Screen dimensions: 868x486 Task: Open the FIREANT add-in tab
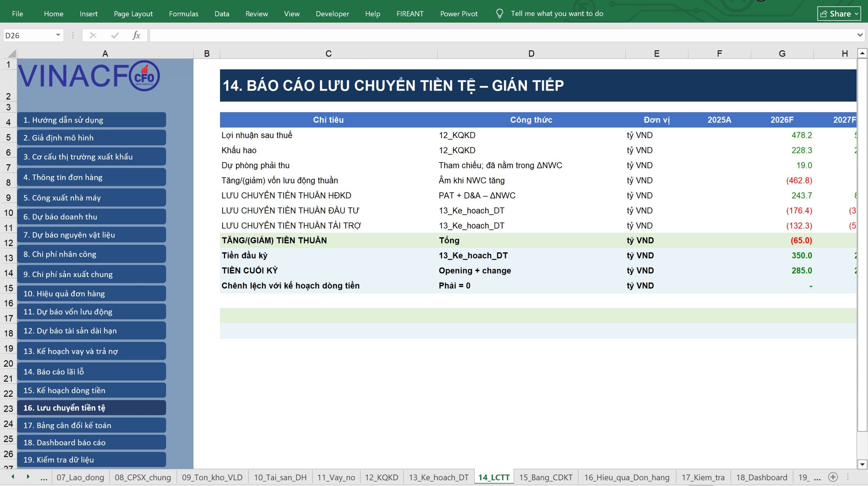(x=410, y=14)
